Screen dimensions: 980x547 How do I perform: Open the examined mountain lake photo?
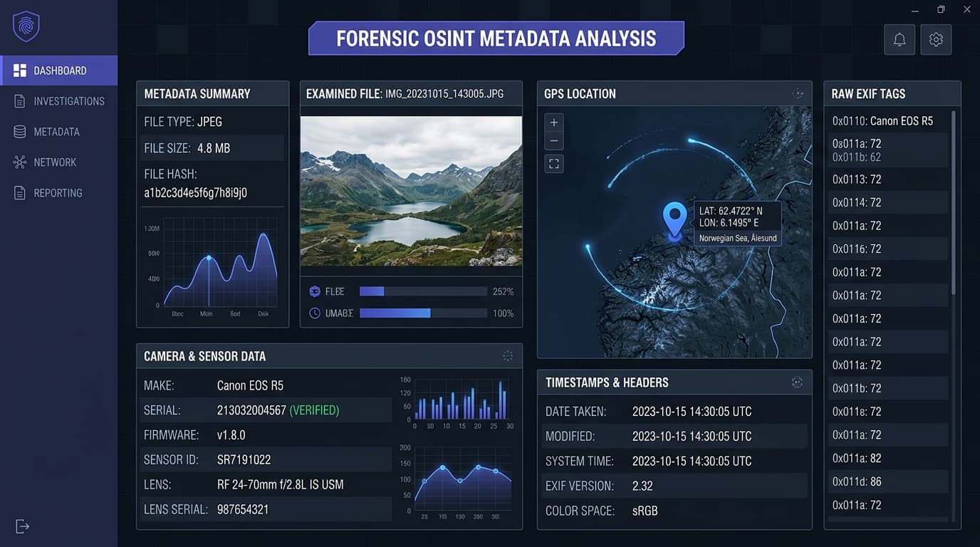point(411,191)
